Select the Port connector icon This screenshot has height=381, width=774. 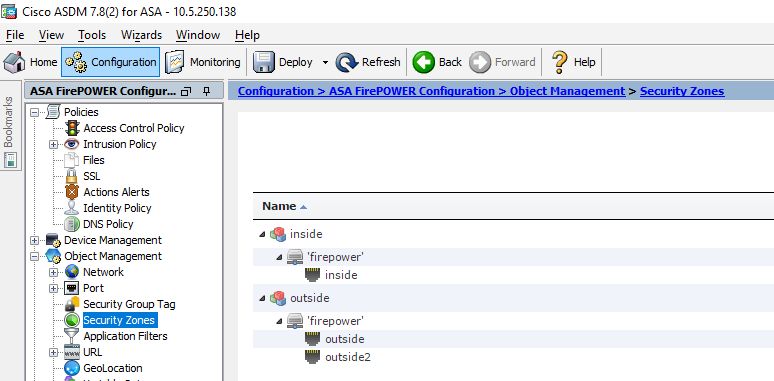[72, 288]
